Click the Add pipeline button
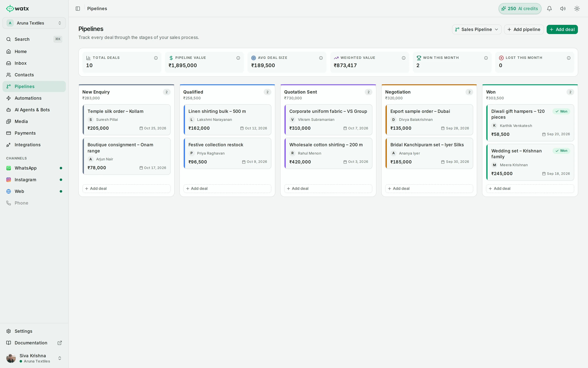The image size is (588, 368). 524,29
